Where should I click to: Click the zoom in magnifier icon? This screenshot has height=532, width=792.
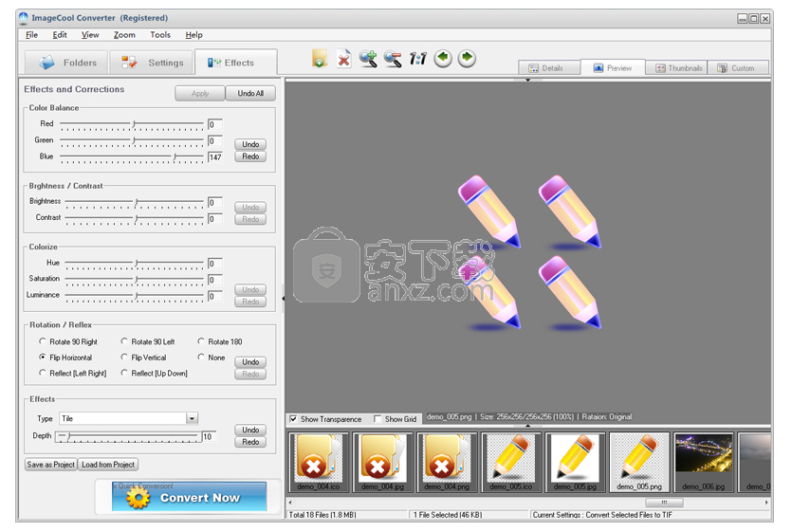368,59
